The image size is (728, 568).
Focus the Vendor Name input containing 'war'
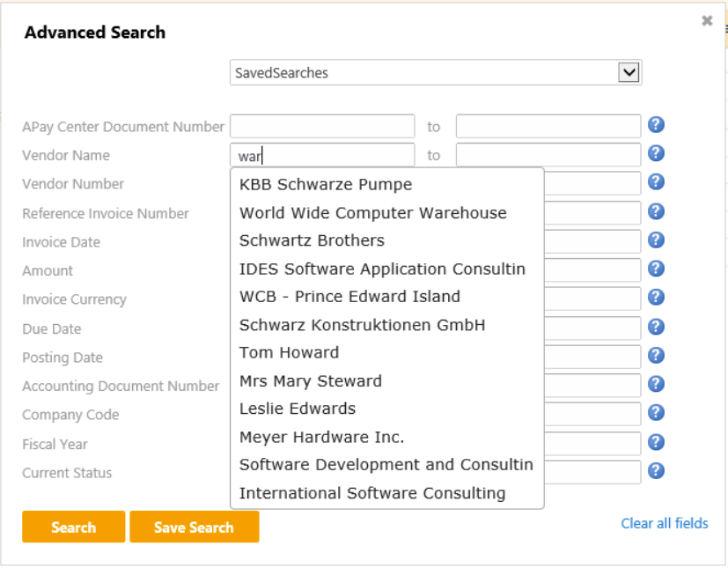pos(321,156)
